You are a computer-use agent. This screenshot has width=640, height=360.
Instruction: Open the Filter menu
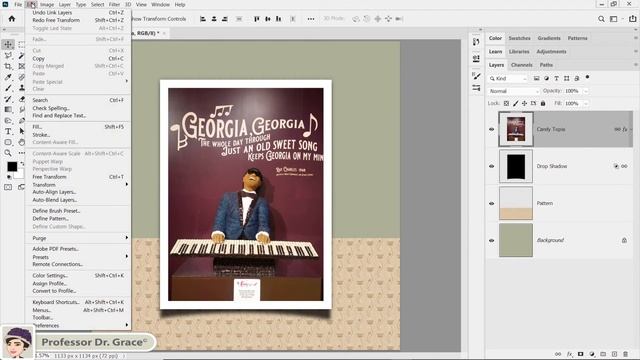(114, 4)
